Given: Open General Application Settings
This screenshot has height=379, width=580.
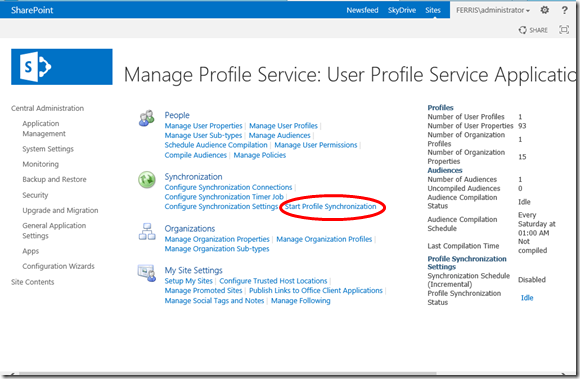Looking at the screenshot, I should [x=54, y=230].
